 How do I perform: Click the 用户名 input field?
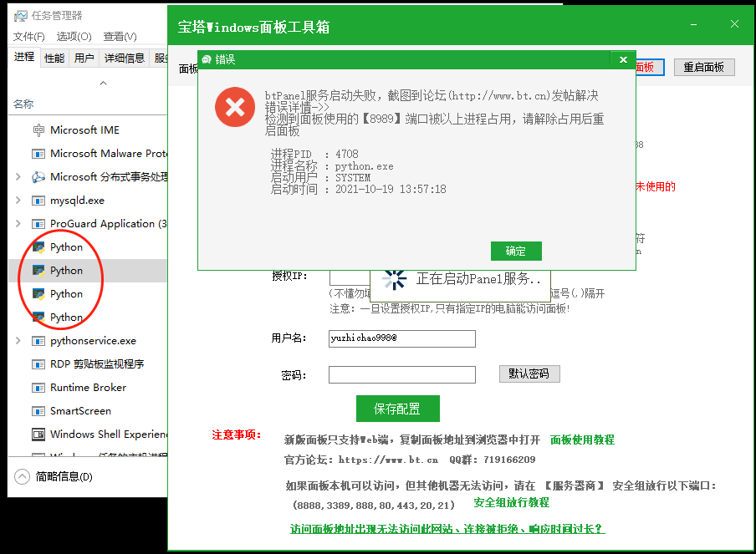pyautogui.click(x=402, y=338)
